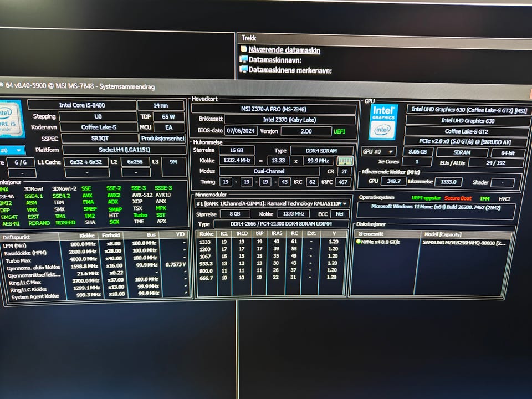Image resolution: width=532 pixels, height=399 pixels.
Task: Click the Coffee Lake-S codename field
Action: 99,127
